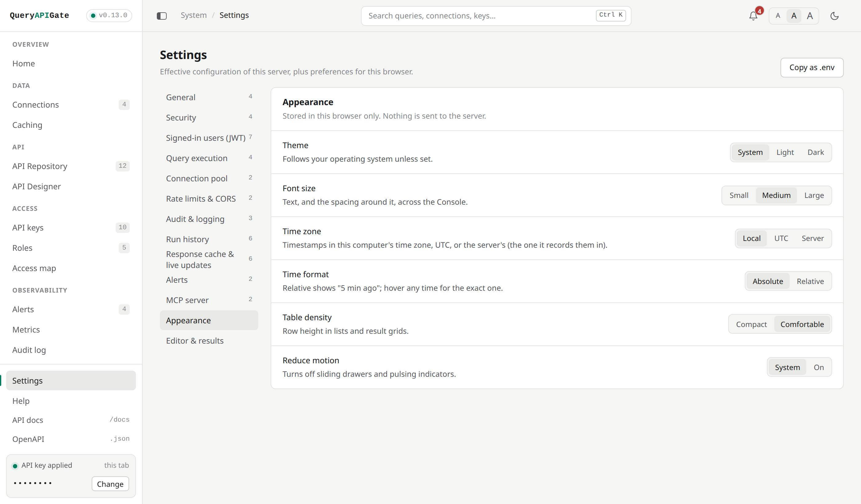Set font size to Small

[739, 195]
